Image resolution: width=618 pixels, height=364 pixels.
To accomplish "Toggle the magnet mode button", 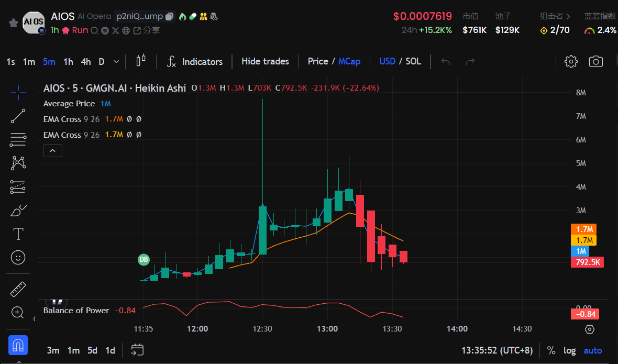I will point(18,346).
